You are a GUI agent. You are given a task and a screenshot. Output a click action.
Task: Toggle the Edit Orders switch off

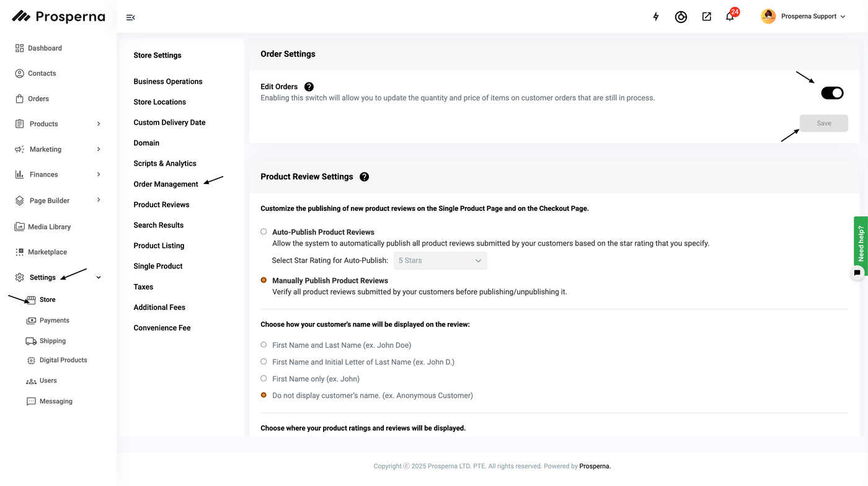coord(832,93)
